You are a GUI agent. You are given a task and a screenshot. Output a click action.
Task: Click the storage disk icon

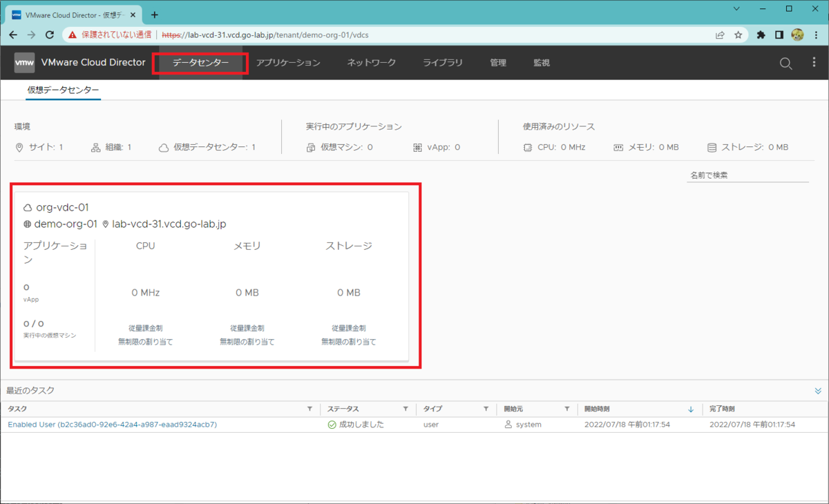click(x=712, y=147)
